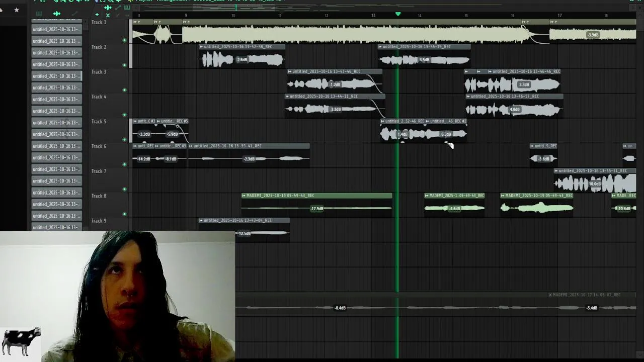The height and width of the screenshot is (362, 644).
Task: Mute Track 8 green indicator
Action: point(124,214)
